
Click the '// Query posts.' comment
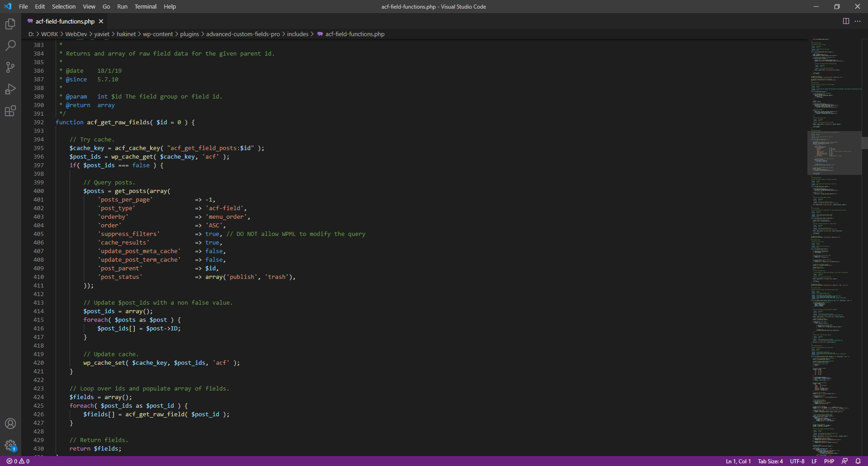(109, 183)
